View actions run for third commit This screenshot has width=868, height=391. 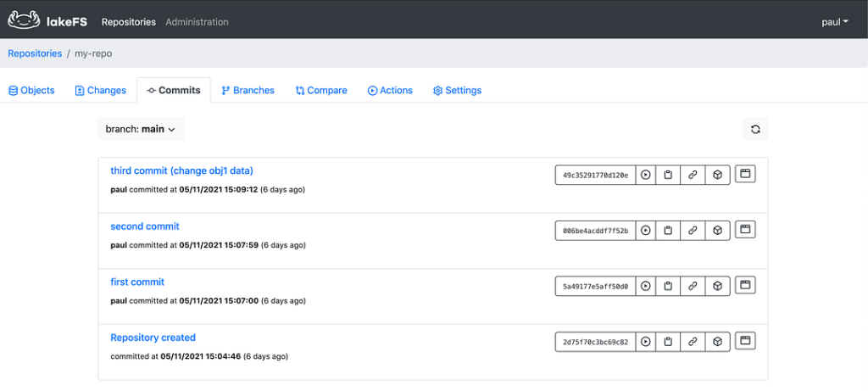tap(645, 175)
